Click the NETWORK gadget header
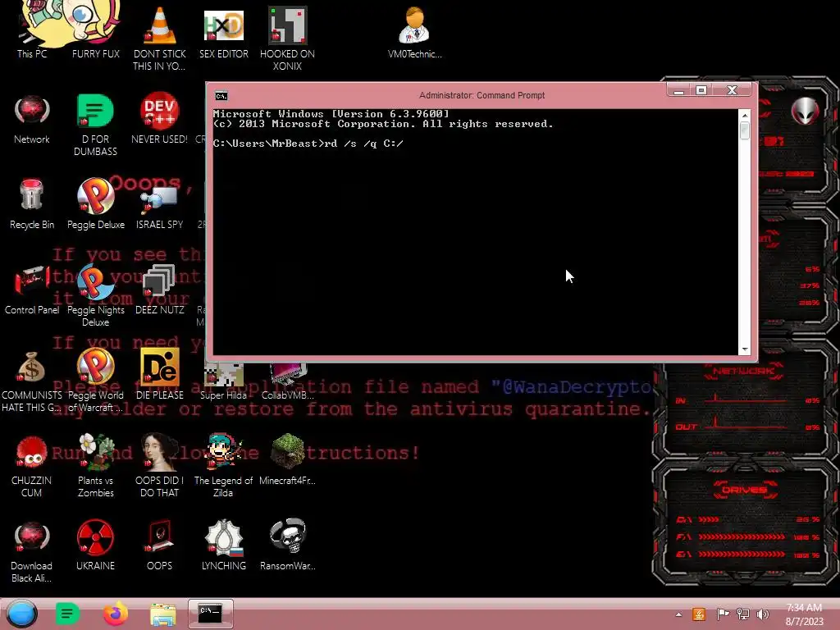840x630 pixels. tap(744, 371)
